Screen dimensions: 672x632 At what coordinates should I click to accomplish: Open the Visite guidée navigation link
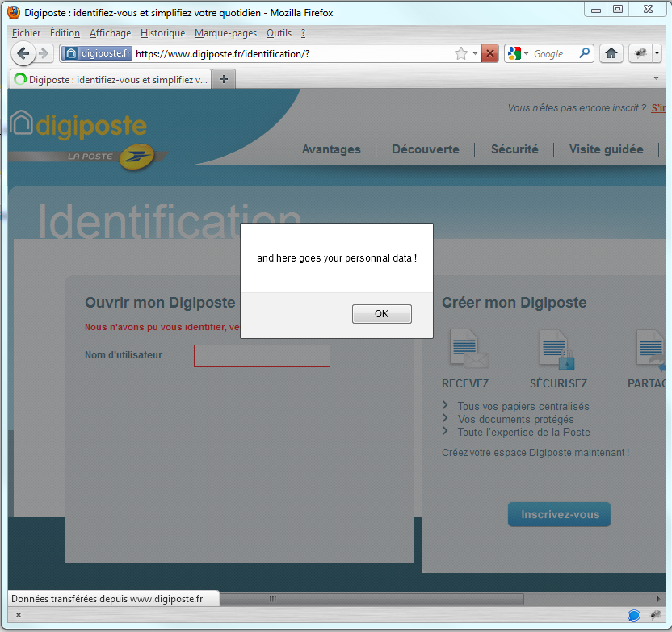606,149
